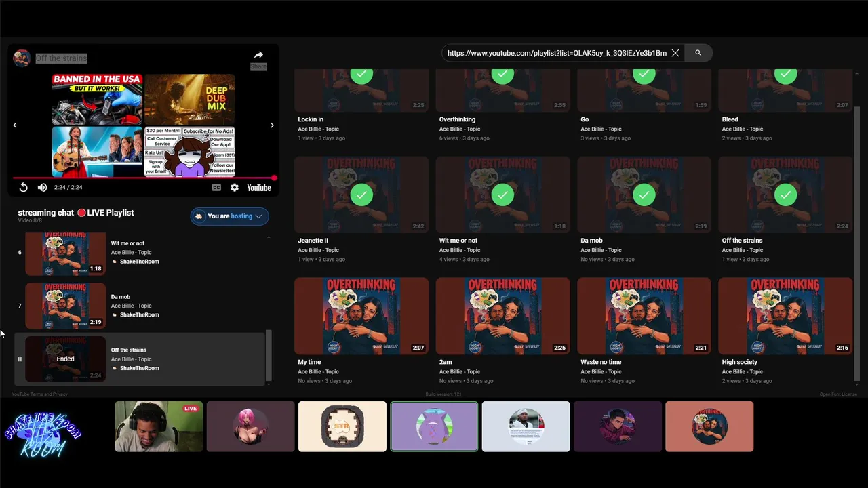
Task: Select the highlighted purple participant tile
Action: pos(434,426)
